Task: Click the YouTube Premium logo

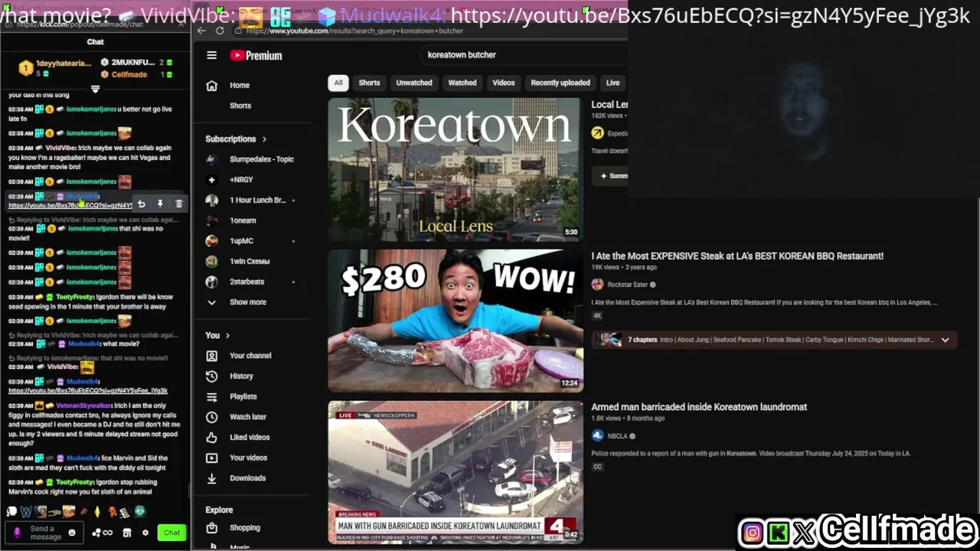Action: [x=256, y=55]
